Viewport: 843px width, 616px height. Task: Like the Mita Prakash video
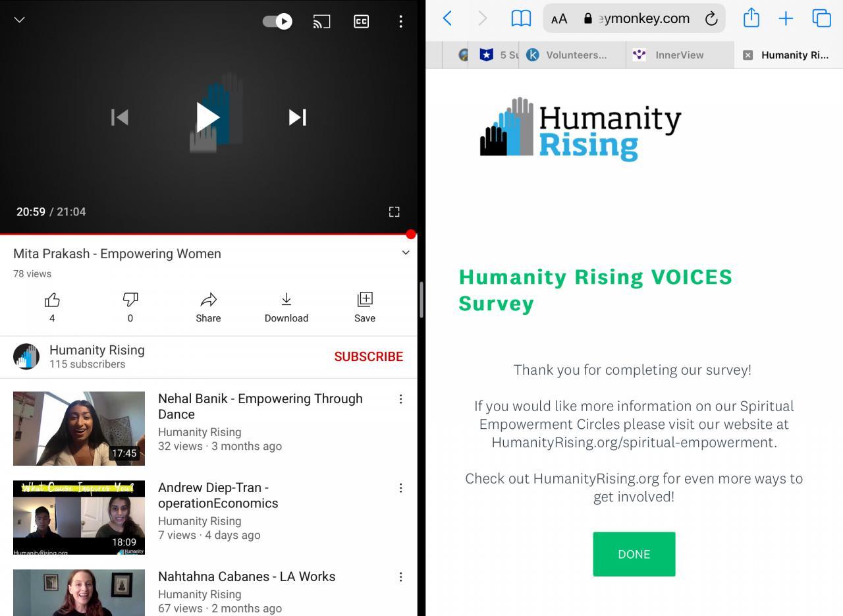click(52, 307)
